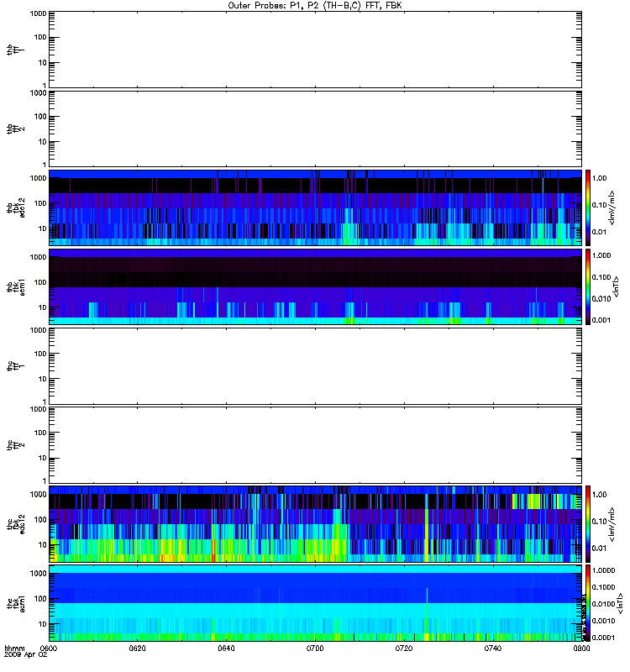This screenshot has width=630, height=672.
Task: Click the 0.100 value on thb scm1 color scale
Action: (601, 277)
